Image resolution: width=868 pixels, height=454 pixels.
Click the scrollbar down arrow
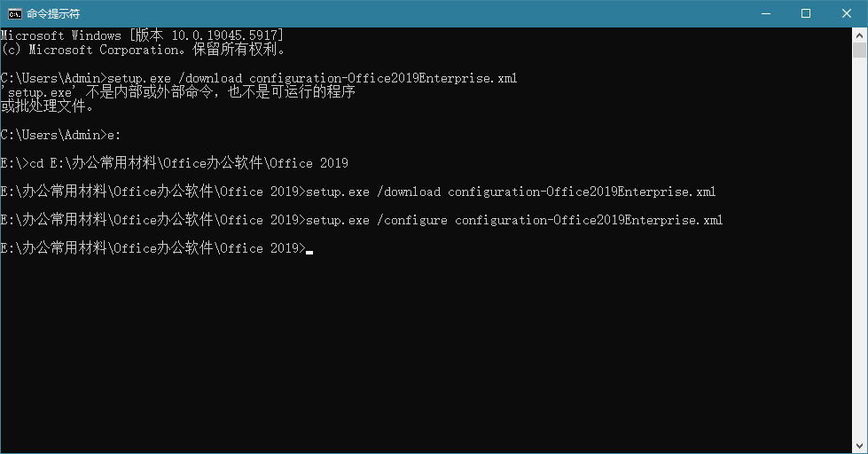coord(859,446)
